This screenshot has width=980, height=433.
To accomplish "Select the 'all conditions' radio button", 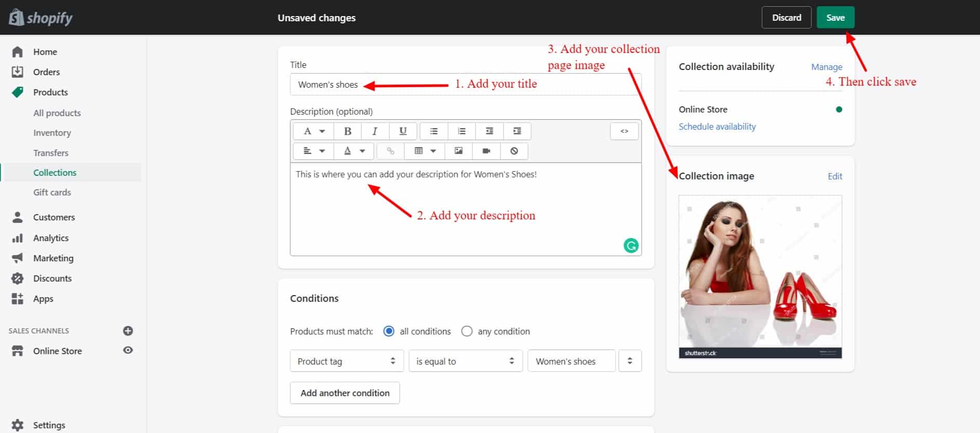I will point(389,331).
